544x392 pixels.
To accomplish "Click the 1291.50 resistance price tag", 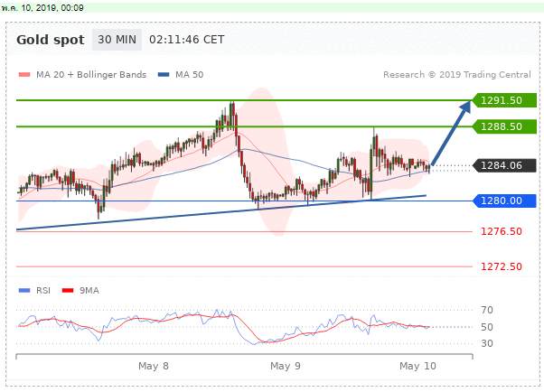I will pyautogui.click(x=504, y=100).
